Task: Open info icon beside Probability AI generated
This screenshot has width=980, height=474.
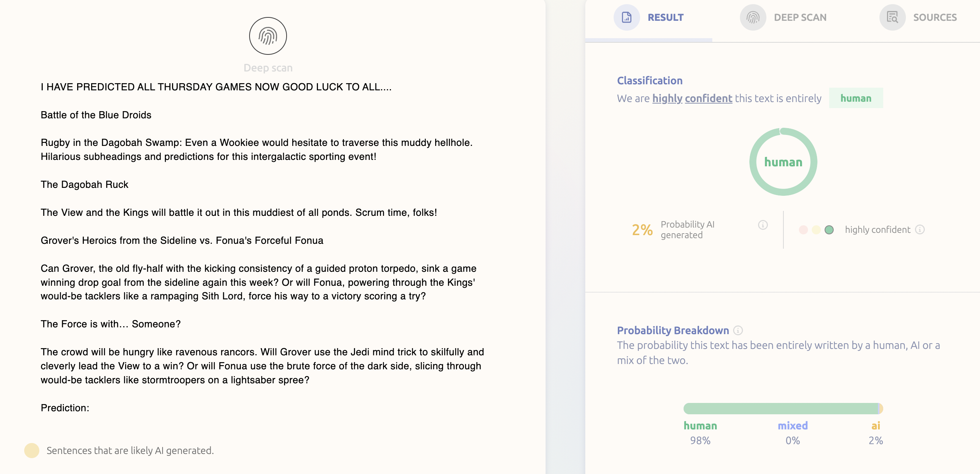Action: pyautogui.click(x=763, y=225)
